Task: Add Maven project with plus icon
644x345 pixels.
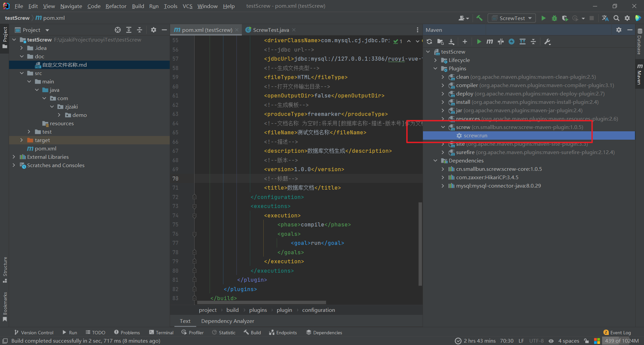Action: pyautogui.click(x=465, y=42)
